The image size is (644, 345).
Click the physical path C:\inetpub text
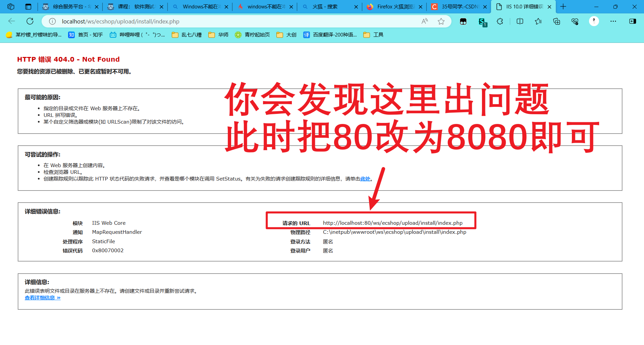[x=394, y=232]
